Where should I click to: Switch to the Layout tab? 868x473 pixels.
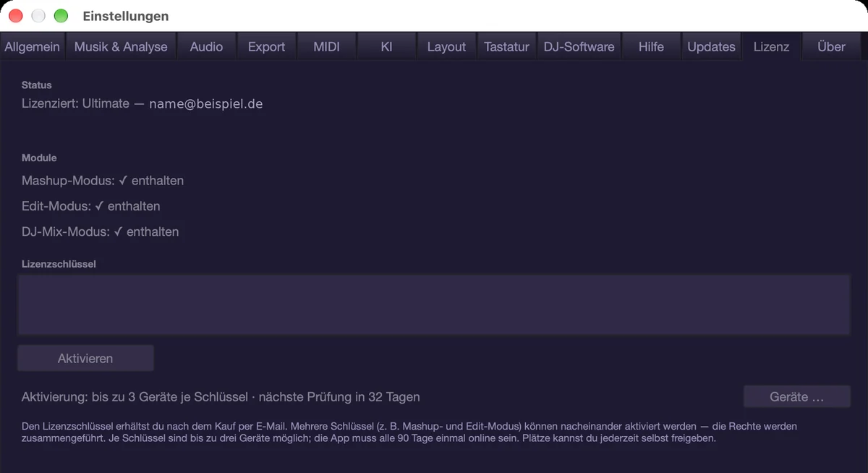[446, 46]
